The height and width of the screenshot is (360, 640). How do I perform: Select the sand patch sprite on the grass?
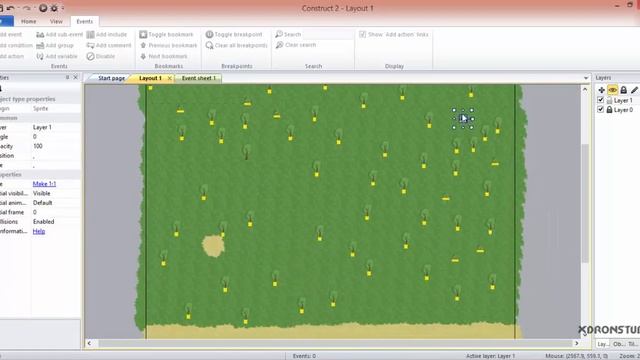click(x=213, y=246)
